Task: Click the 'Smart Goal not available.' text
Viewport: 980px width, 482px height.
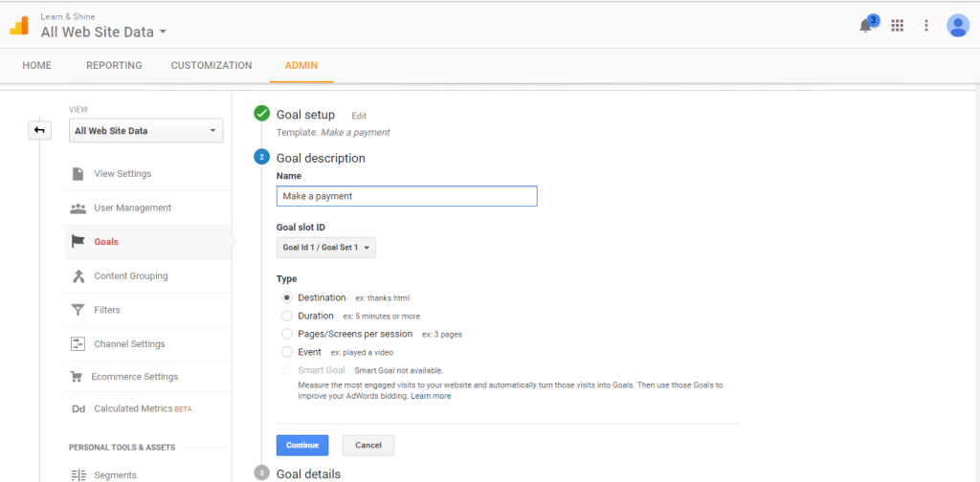Action: point(399,370)
